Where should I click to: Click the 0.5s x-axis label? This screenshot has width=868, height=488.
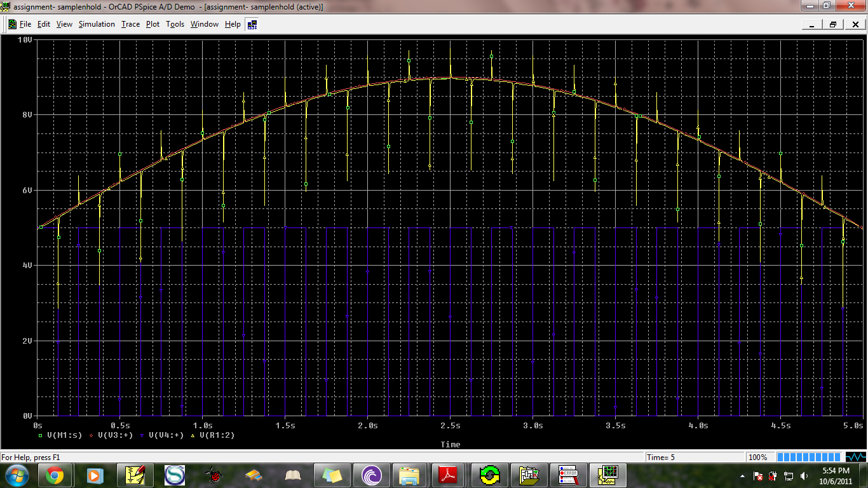pos(119,425)
